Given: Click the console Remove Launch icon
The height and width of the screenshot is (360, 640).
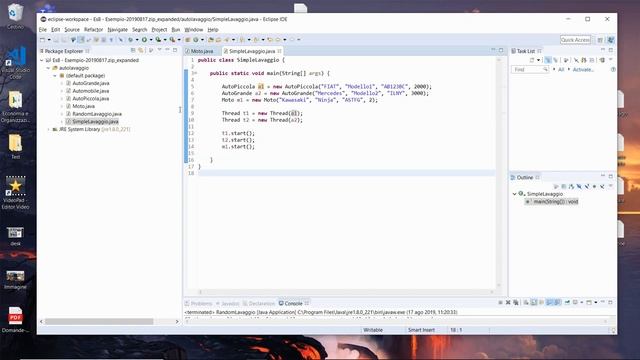Looking at the screenshot, I should click(x=508, y=302).
